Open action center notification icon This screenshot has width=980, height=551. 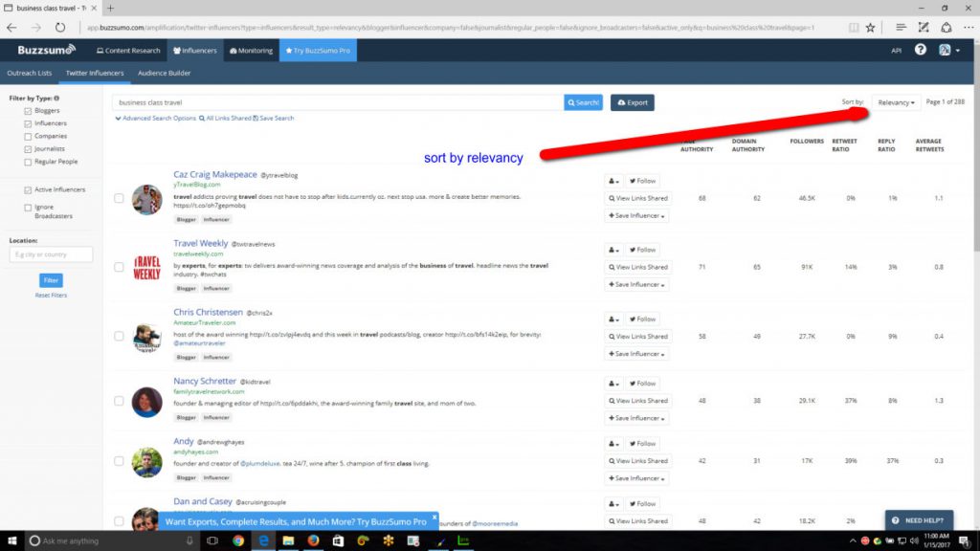tap(965, 540)
